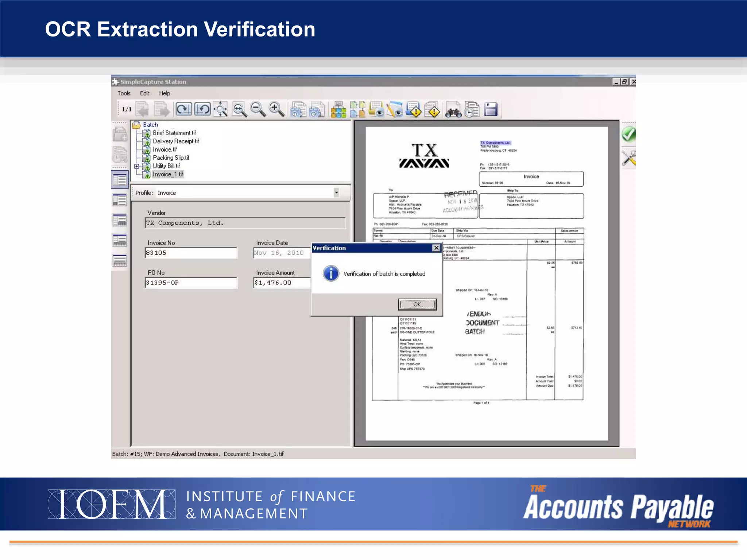
Task: Open the Help menu
Action: tap(165, 93)
